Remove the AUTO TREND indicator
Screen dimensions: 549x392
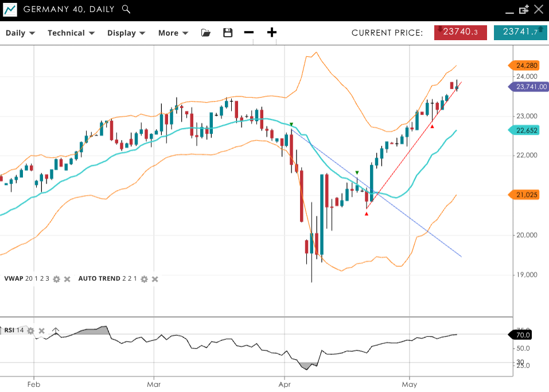tap(155, 279)
